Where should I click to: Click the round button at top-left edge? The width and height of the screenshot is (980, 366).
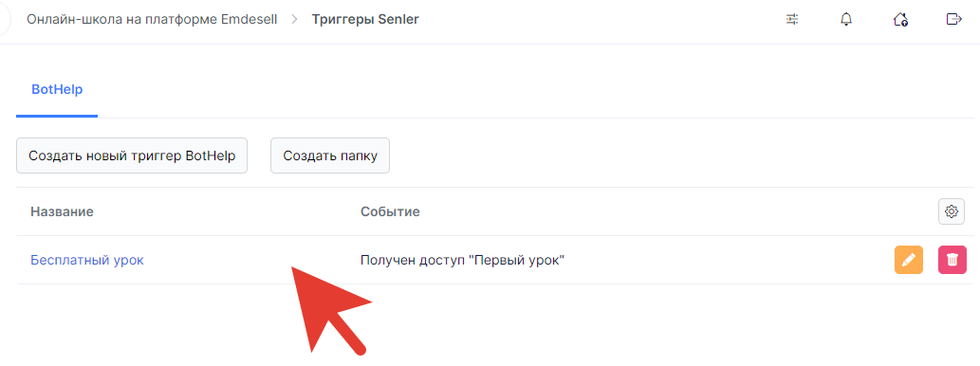click(x=5, y=19)
